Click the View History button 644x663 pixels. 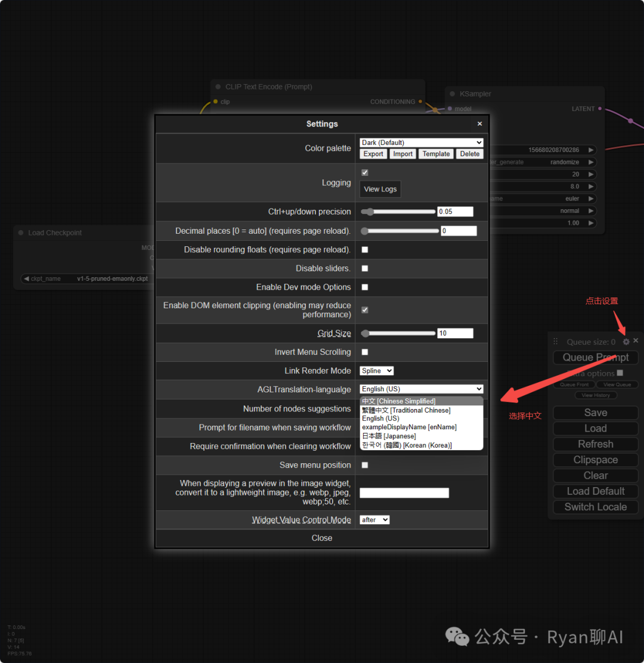pos(595,395)
